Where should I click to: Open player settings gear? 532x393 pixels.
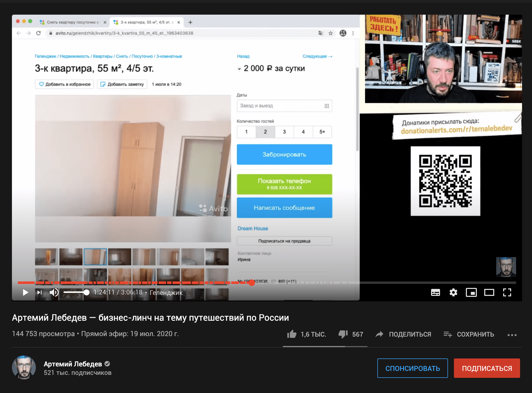(x=453, y=292)
